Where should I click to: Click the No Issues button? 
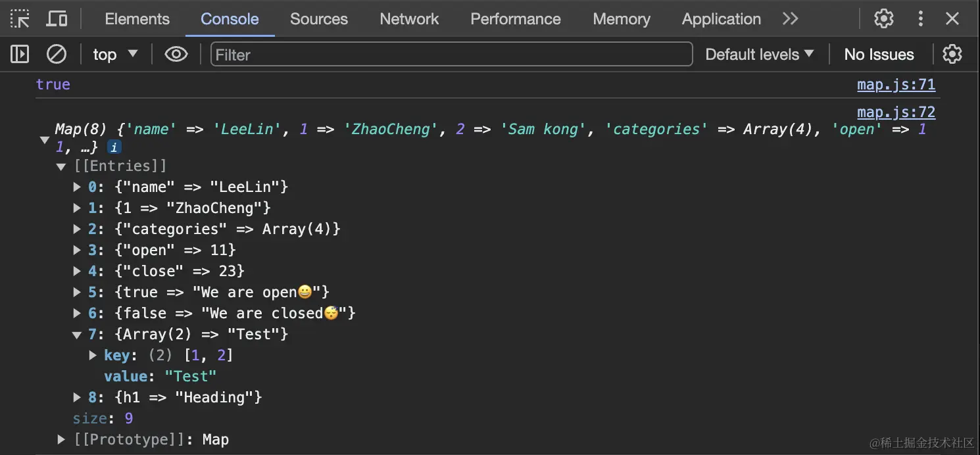tap(879, 54)
